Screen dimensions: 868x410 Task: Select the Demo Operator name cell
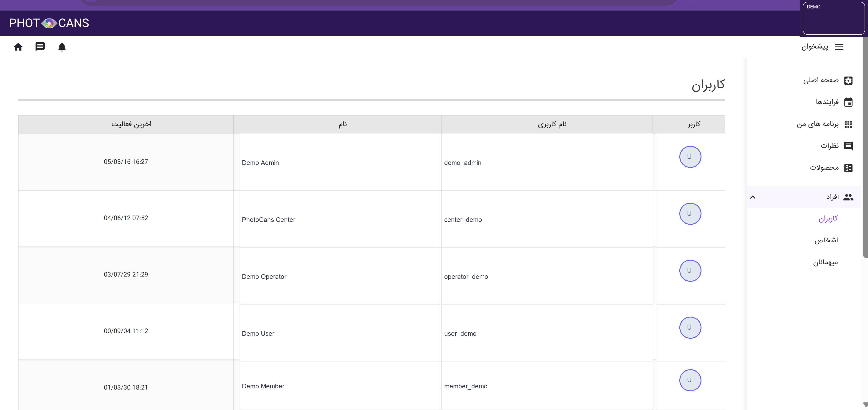point(340,276)
